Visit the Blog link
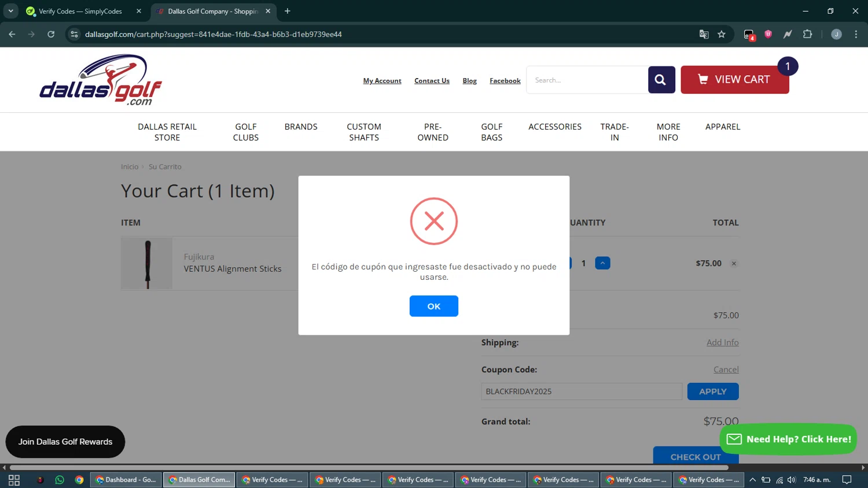 470,81
